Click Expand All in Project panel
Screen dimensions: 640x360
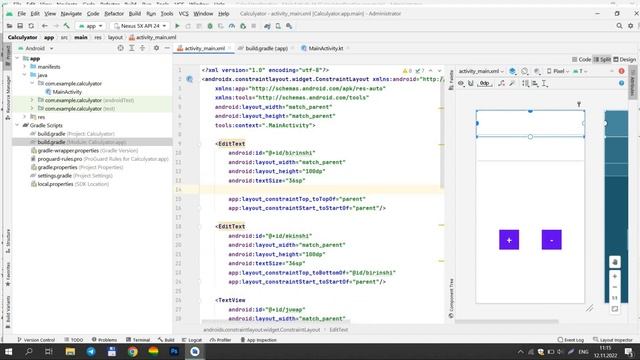131,48
